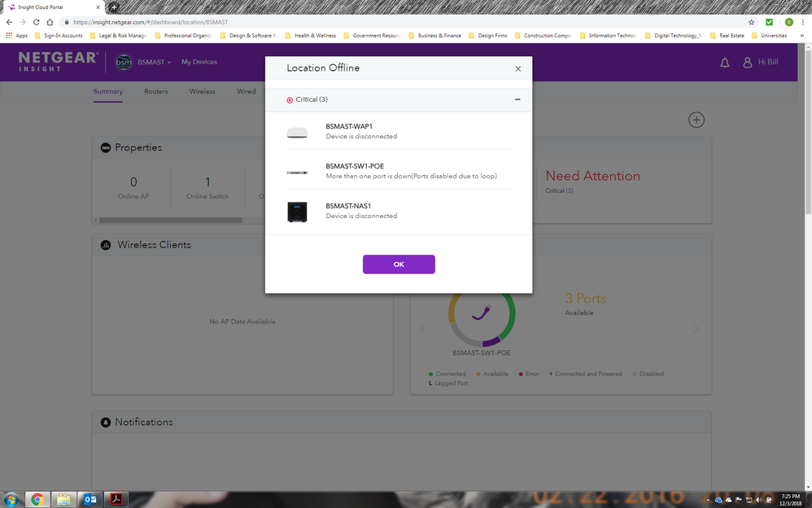Close the Insight Cloud Portal tab
This screenshot has height=508, width=812.
point(98,7)
